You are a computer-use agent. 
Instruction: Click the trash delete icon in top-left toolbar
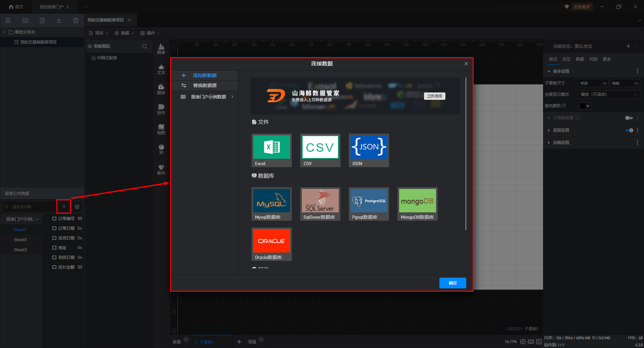click(x=76, y=20)
